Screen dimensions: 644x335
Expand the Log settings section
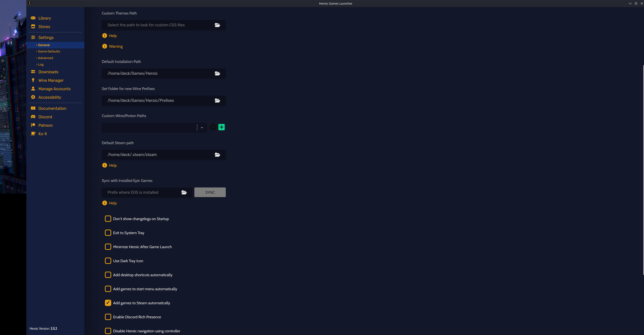(x=40, y=64)
